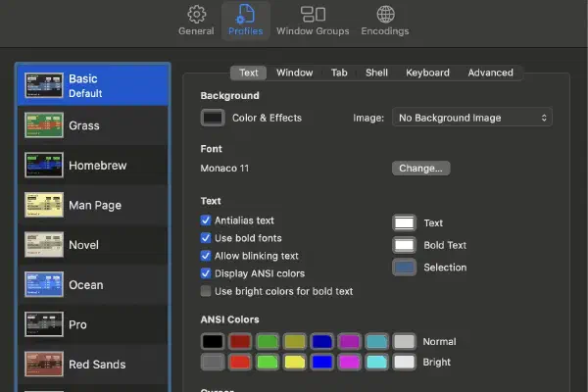Open the Advanced settings tab
The width and height of the screenshot is (588, 392).
[x=490, y=73]
